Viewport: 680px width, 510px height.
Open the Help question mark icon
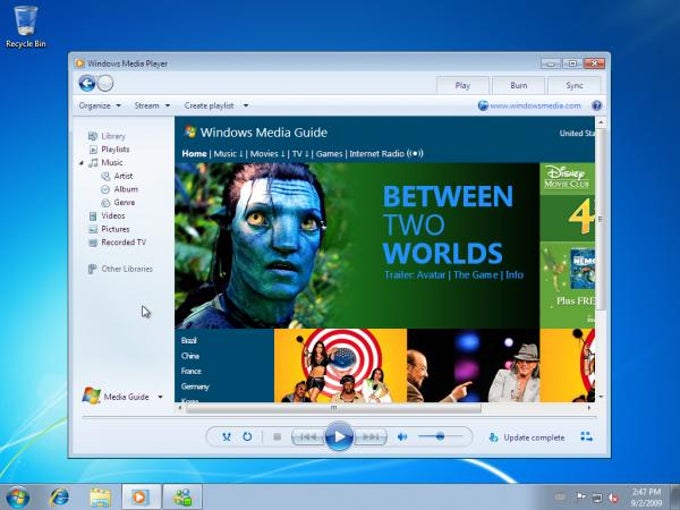[597, 105]
